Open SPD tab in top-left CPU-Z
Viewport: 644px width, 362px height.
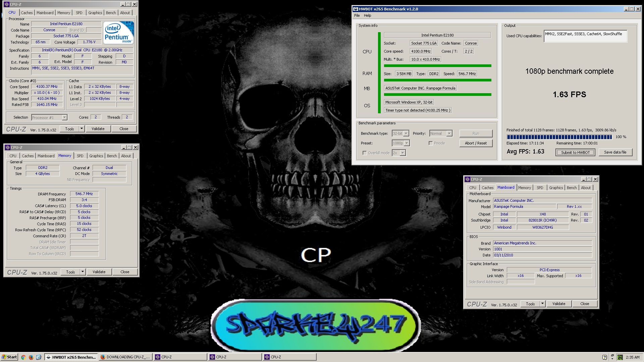79,13
